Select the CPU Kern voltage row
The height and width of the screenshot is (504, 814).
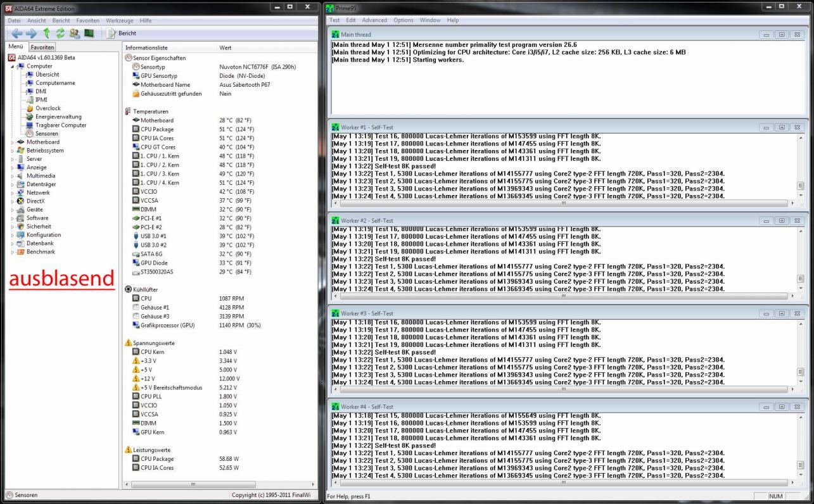(x=219, y=352)
